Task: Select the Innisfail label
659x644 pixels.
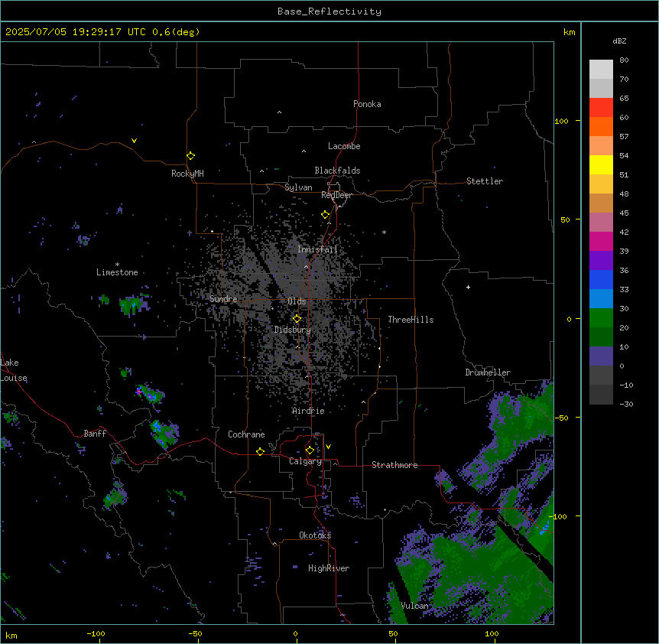Action: click(317, 249)
